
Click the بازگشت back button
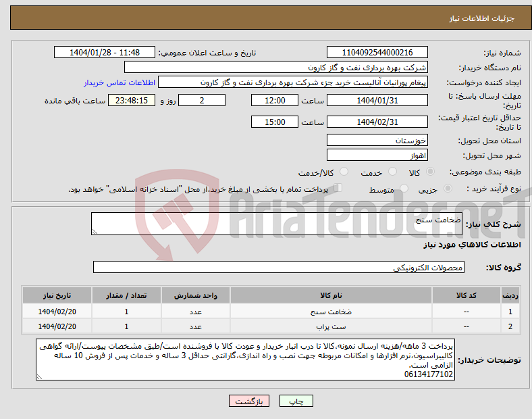pyautogui.click(x=249, y=401)
